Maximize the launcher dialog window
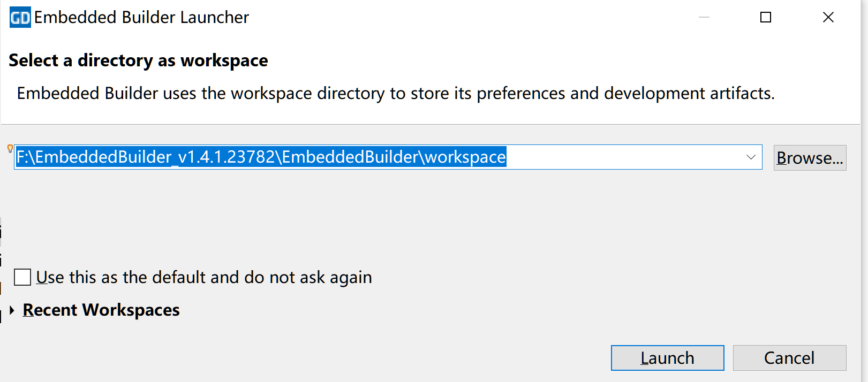868x382 pixels. tap(766, 18)
